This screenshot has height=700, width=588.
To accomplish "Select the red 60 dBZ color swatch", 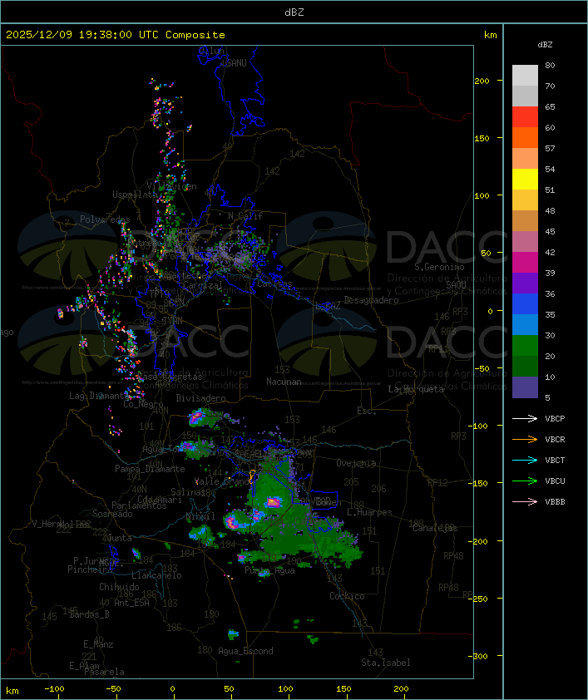I will tap(525, 117).
